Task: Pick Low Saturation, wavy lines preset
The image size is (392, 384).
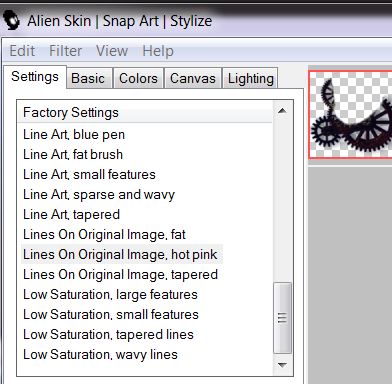Action: point(100,355)
